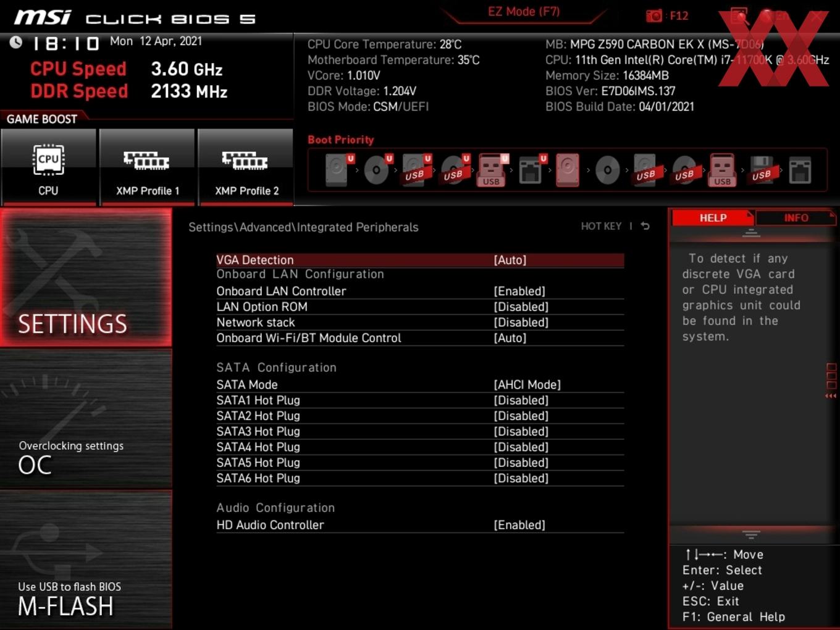
Task: Click the BIOS Build Date 04/01/2021 text
Action: (x=619, y=106)
